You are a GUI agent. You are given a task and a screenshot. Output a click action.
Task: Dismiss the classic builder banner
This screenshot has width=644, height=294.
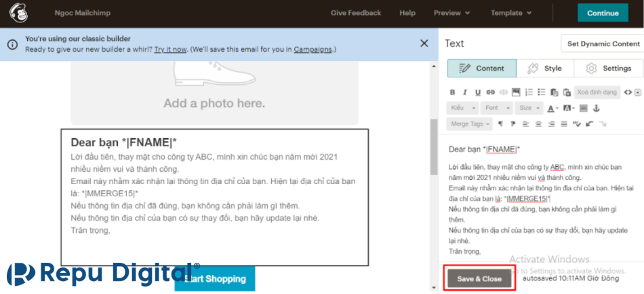tap(424, 43)
